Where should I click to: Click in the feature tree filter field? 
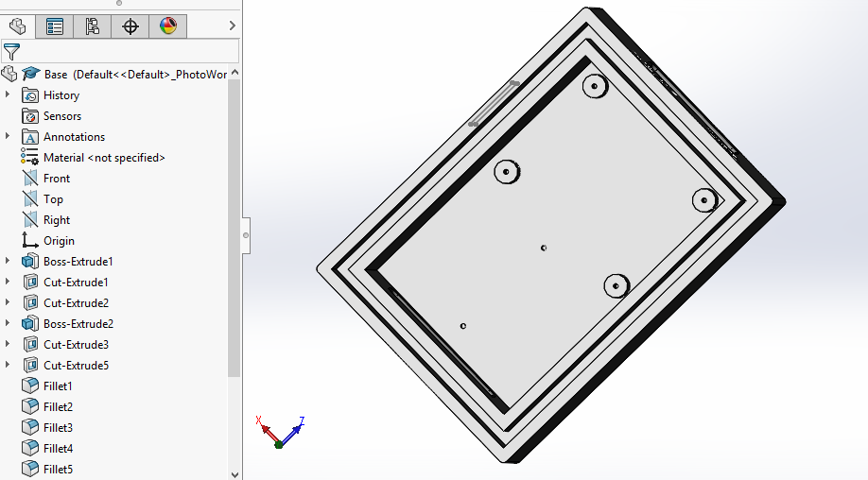(x=120, y=51)
